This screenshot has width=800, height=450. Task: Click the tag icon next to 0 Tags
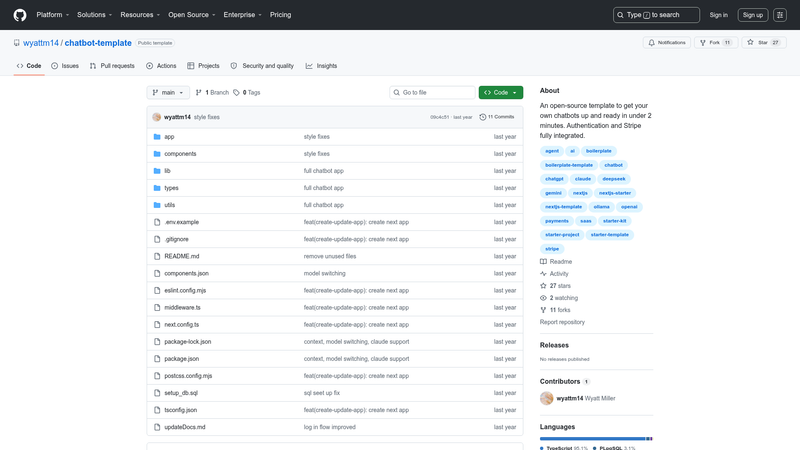(236, 92)
